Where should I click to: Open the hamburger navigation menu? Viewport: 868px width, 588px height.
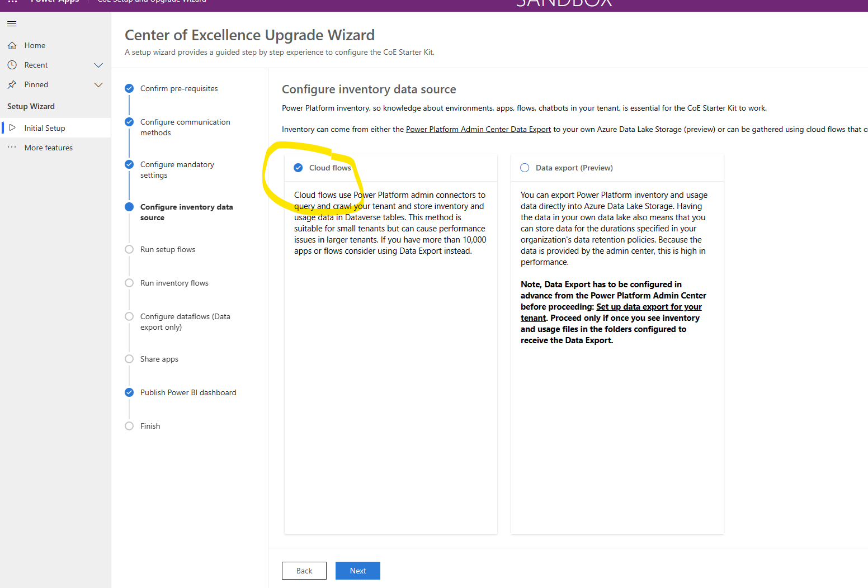point(11,23)
